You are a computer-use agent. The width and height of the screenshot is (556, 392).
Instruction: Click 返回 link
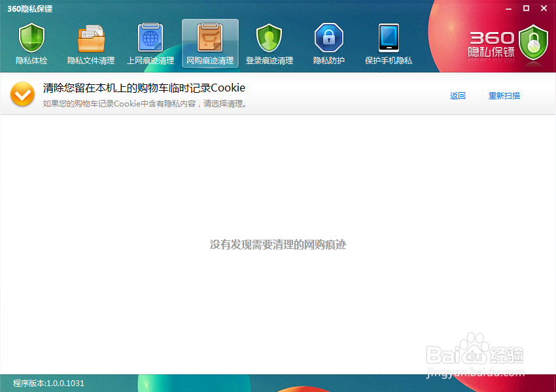[x=457, y=95]
